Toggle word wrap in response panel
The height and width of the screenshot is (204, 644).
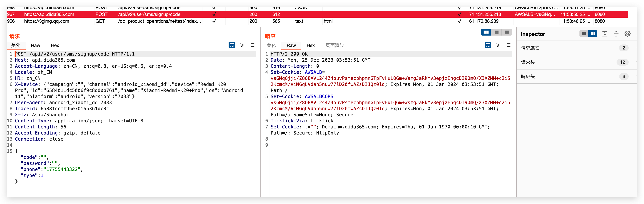488,45
